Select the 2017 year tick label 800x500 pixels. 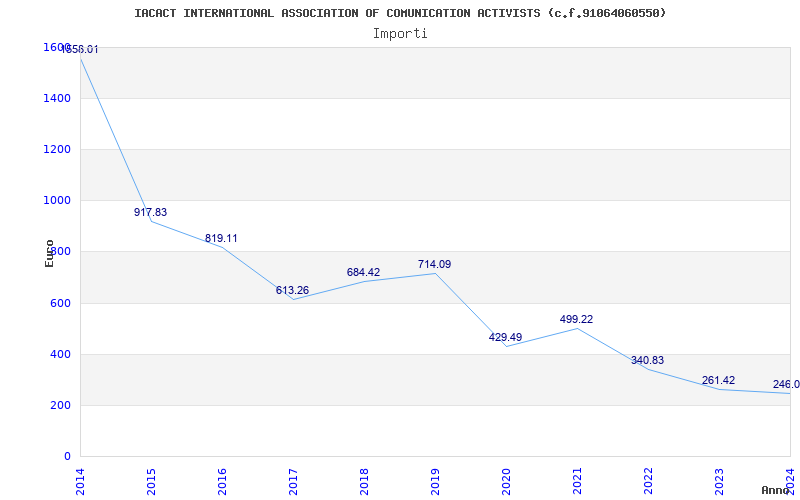[x=293, y=479]
